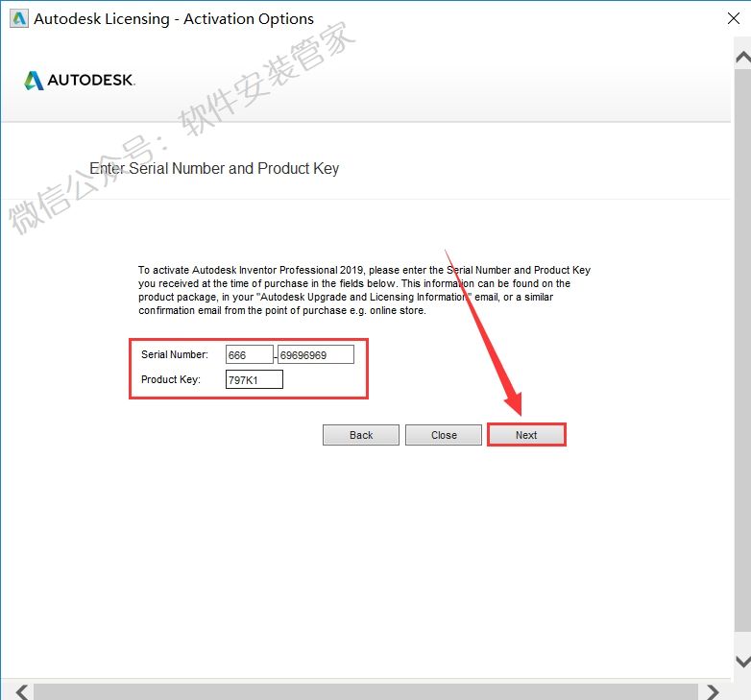Click the "Enter Serial Number and Product Key" heading

click(x=214, y=168)
